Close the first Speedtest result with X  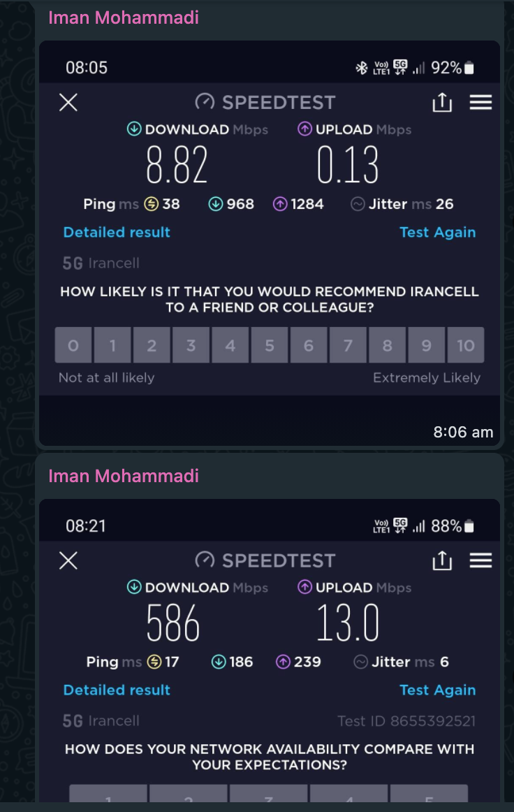pos(68,102)
